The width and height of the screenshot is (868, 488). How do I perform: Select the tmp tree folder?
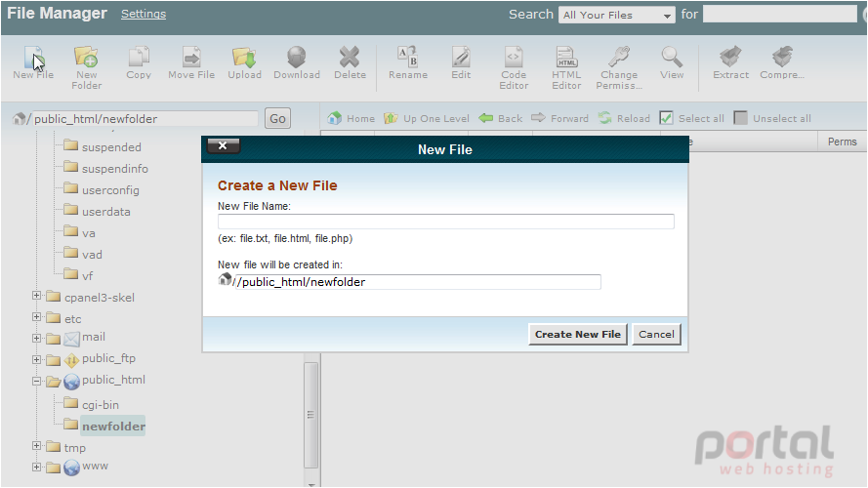pos(75,448)
